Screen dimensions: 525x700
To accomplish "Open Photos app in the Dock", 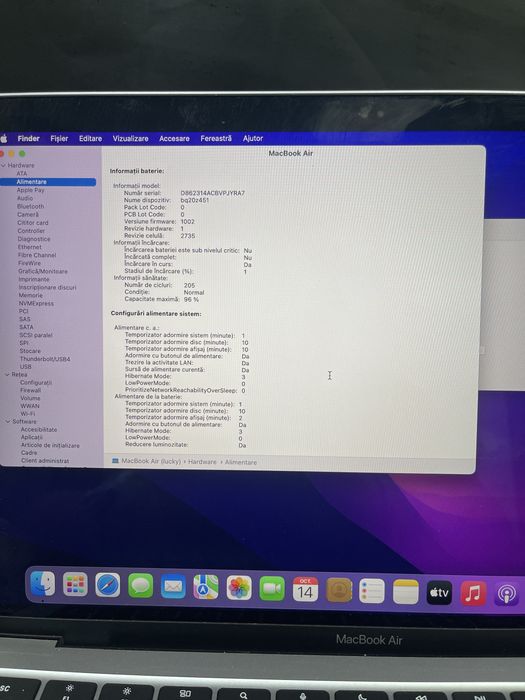I will pyautogui.click(x=239, y=588).
